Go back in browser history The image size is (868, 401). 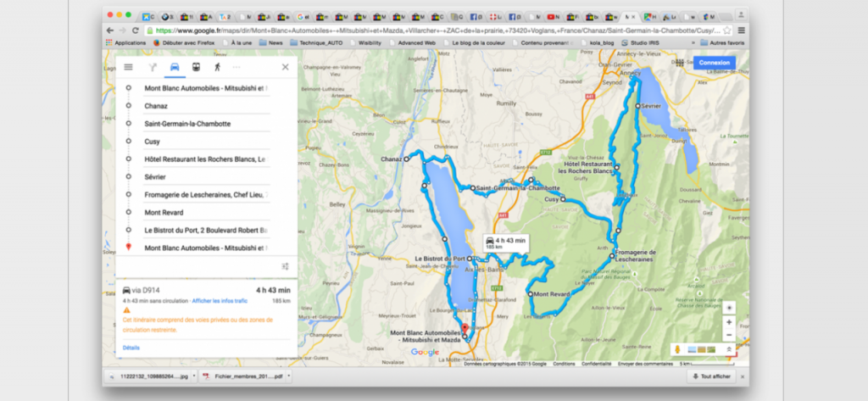[x=110, y=31]
